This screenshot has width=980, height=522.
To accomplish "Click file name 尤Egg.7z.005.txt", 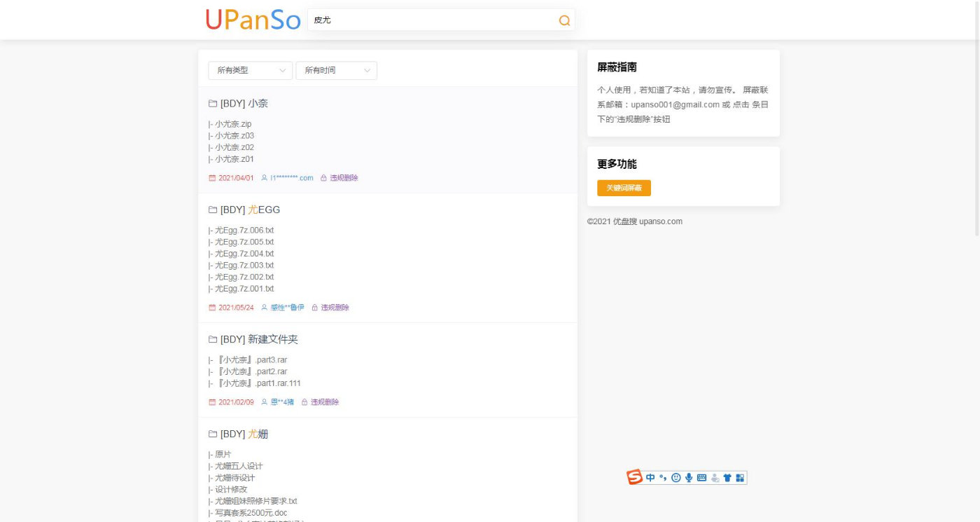I will pyautogui.click(x=244, y=242).
